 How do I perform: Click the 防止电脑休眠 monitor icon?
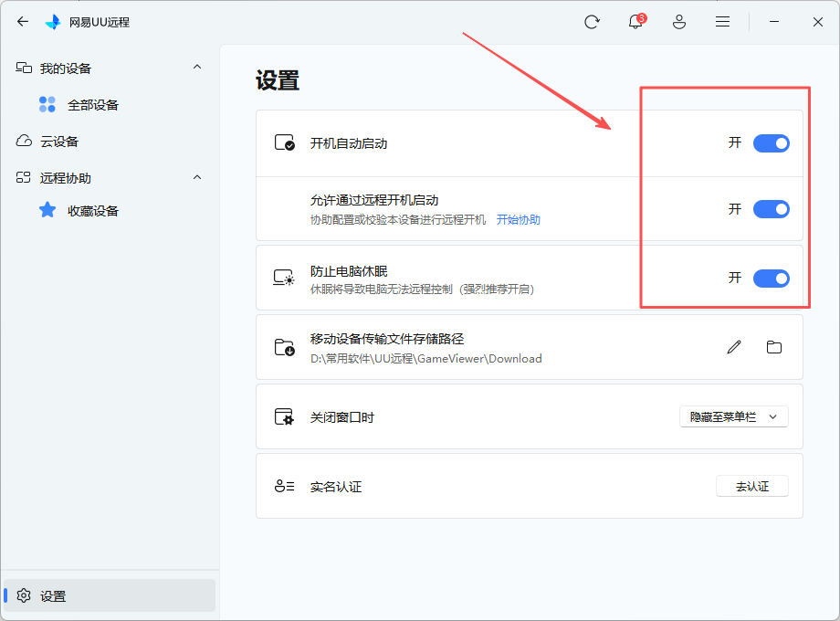pyautogui.click(x=283, y=278)
